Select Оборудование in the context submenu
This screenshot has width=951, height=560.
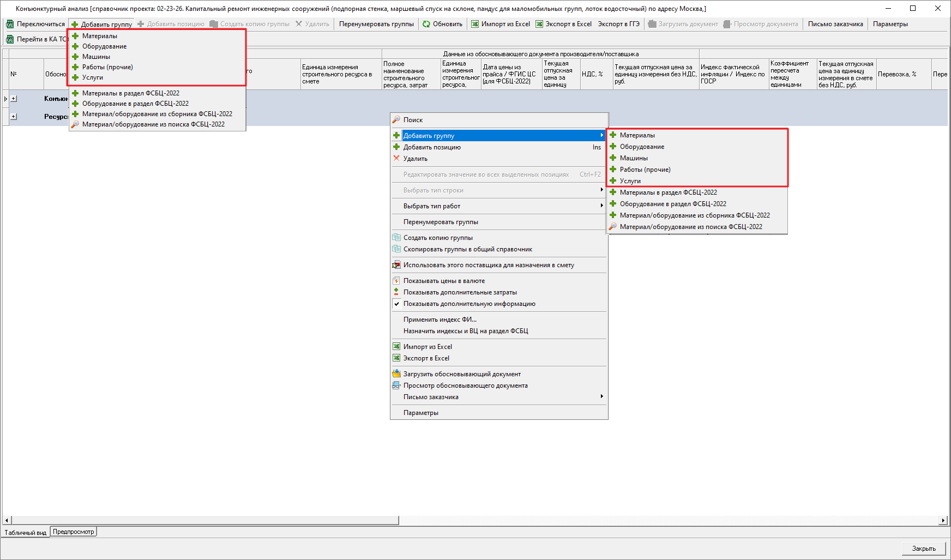click(642, 147)
